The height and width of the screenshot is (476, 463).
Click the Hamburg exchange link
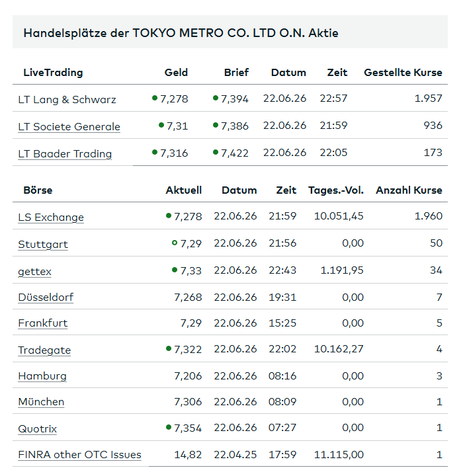[x=42, y=376]
